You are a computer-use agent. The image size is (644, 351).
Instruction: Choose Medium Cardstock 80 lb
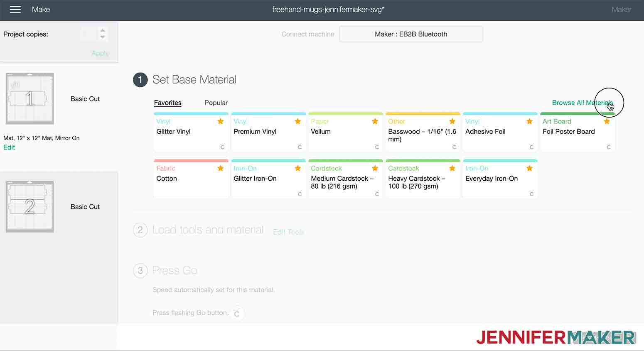(x=345, y=179)
